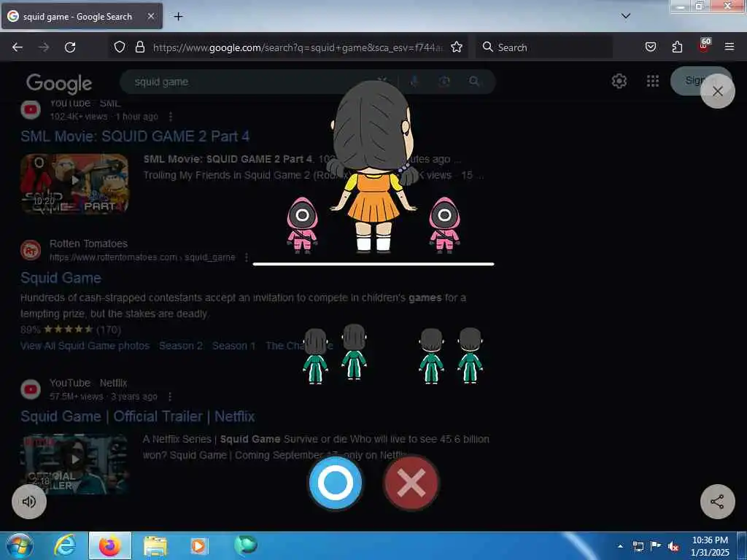Mute the game sound with speaker button
747x560 pixels.
pyautogui.click(x=29, y=502)
